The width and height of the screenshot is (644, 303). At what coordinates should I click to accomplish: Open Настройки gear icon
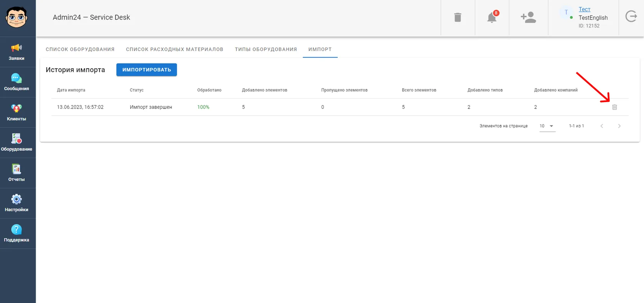coord(16,199)
